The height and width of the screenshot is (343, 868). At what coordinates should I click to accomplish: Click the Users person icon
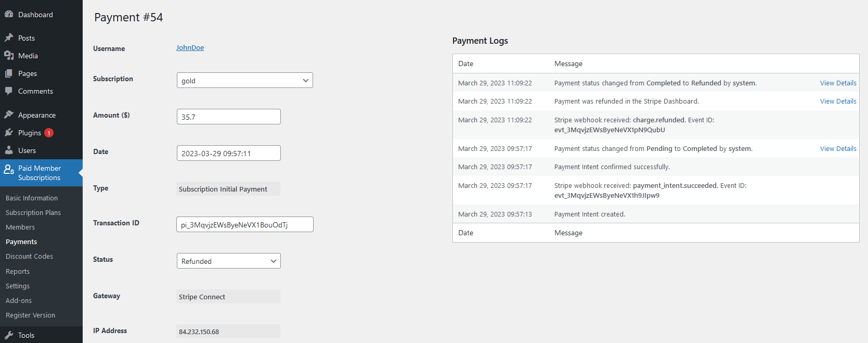pyautogui.click(x=9, y=150)
